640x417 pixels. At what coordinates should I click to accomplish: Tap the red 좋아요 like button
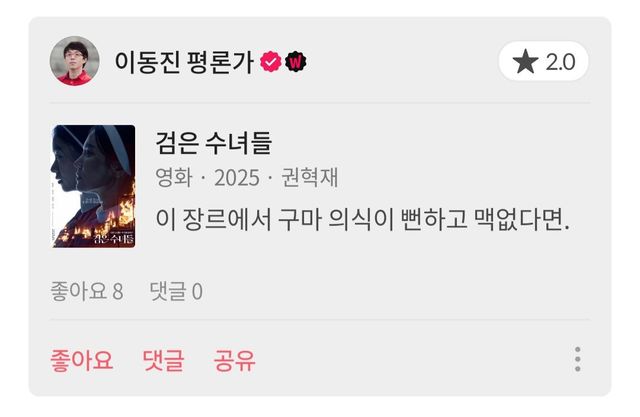point(82,360)
